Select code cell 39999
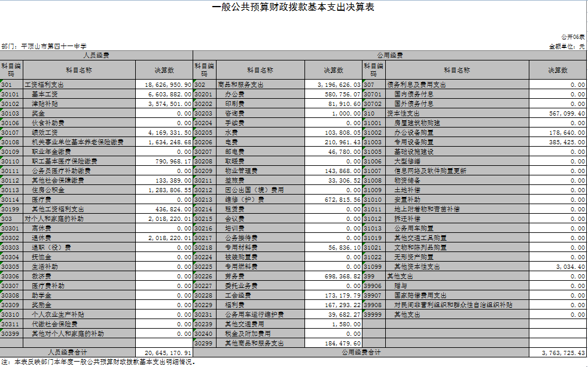 [x=373, y=314]
